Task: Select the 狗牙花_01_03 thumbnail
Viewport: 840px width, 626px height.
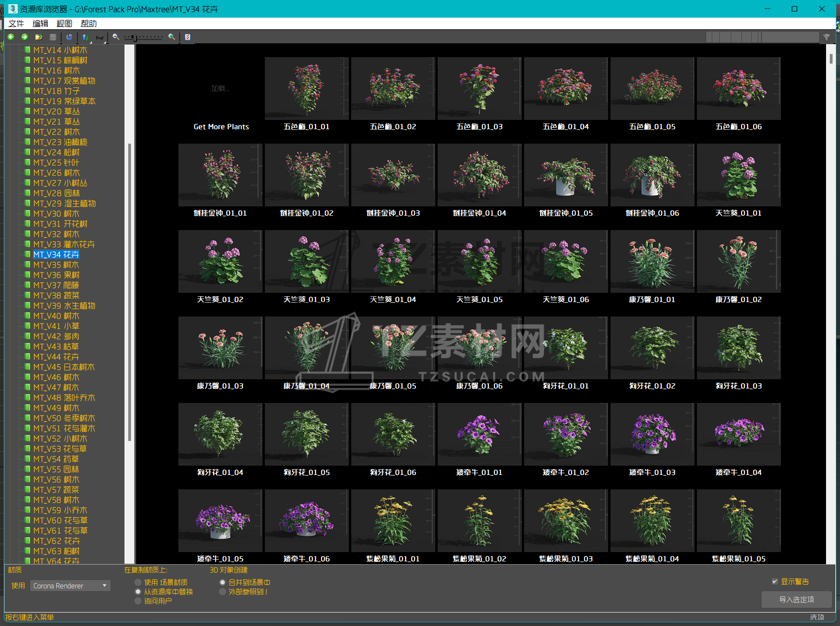Action: [739, 348]
